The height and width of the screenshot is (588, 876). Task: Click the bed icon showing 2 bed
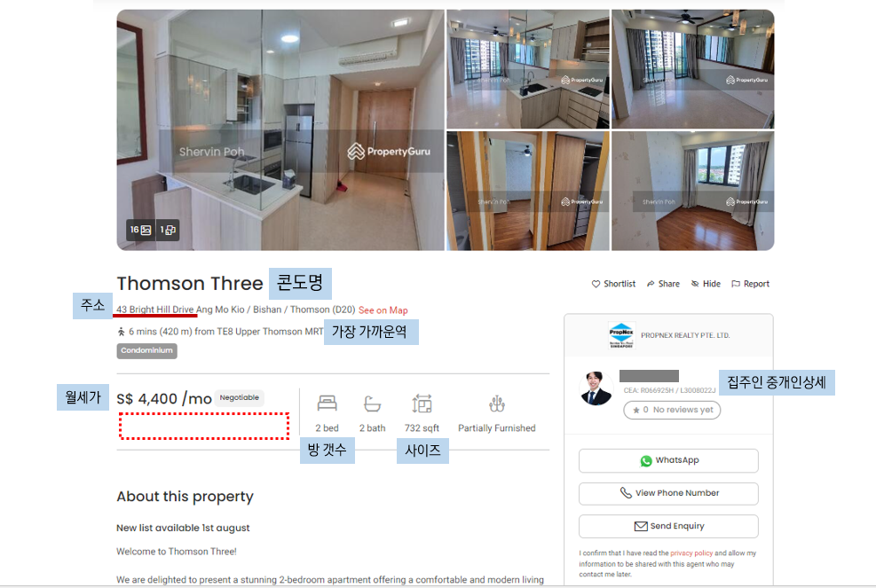pyautogui.click(x=327, y=404)
